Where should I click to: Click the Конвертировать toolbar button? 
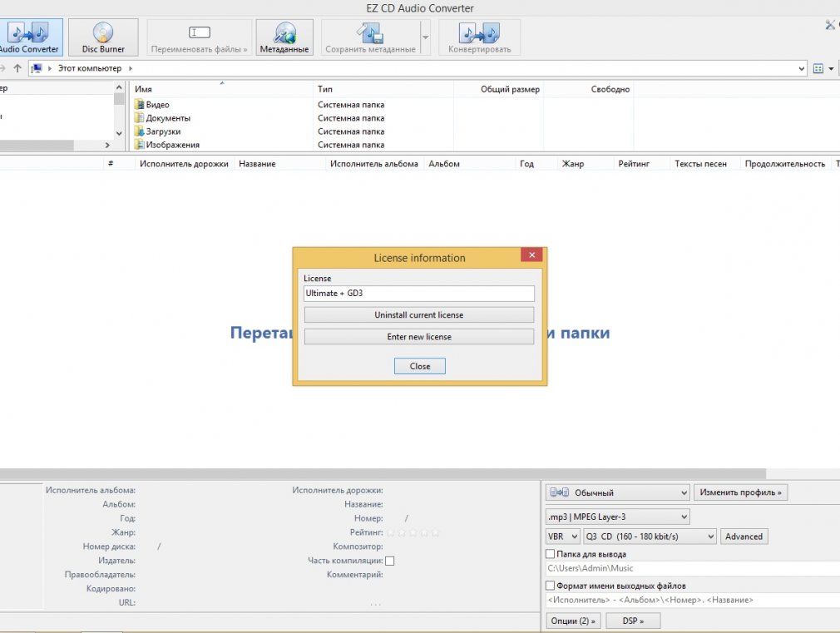tap(479, 37)
